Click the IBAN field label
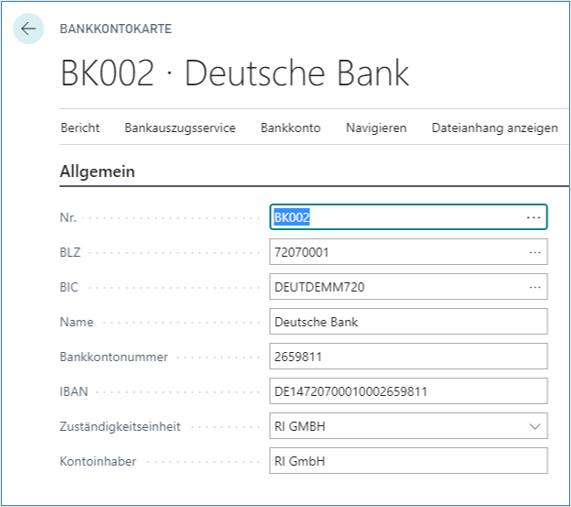This screenshot has width=571, height=507. (74, 392)
